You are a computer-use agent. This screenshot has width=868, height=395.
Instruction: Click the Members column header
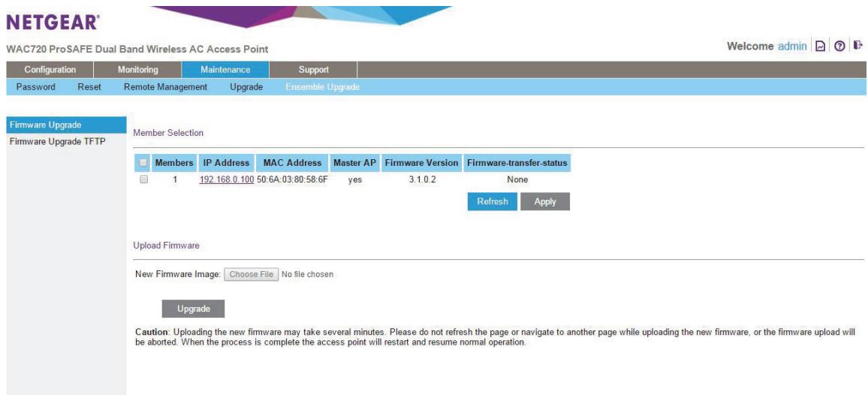tap(173, 163)
